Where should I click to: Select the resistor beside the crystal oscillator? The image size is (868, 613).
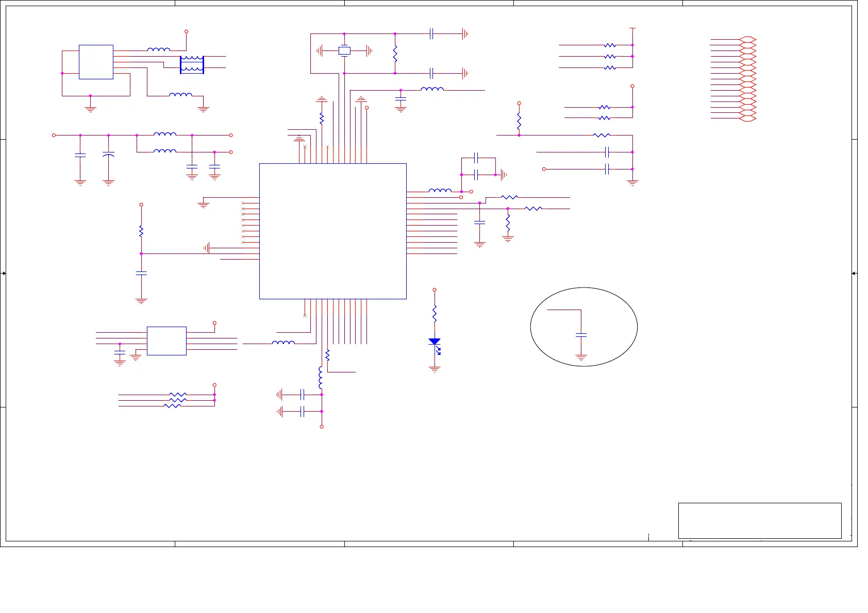(395, 54)
